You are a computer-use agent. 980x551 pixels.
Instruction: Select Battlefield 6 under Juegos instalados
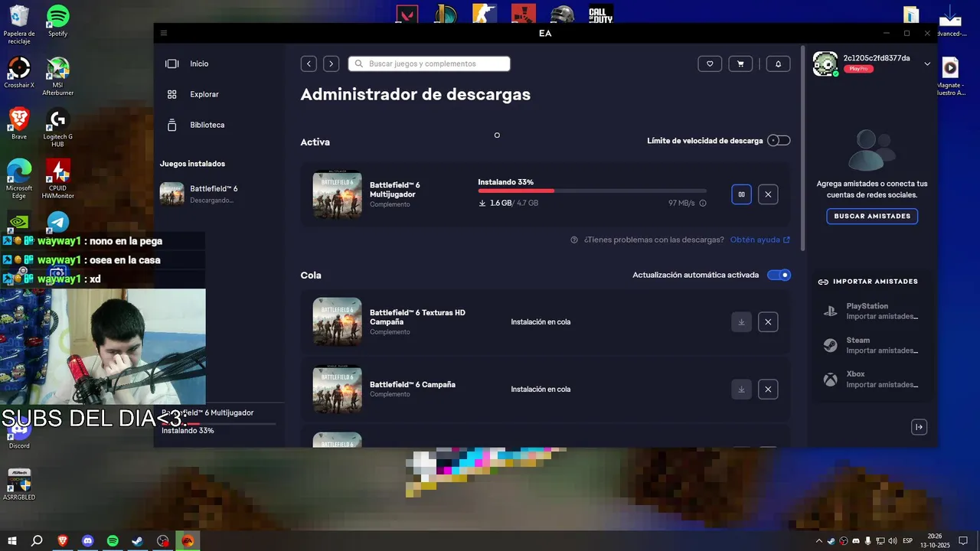[x=214, y=194]
